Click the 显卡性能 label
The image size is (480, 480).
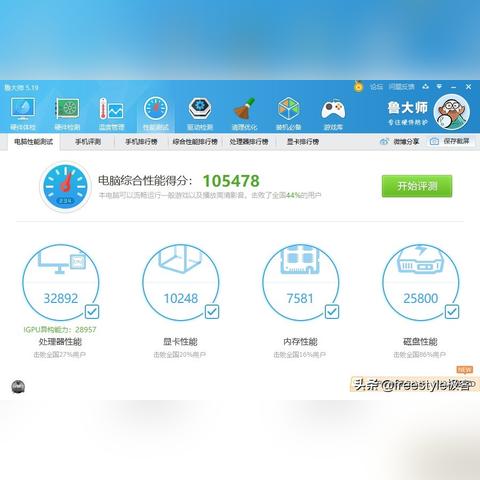(180, 342)
